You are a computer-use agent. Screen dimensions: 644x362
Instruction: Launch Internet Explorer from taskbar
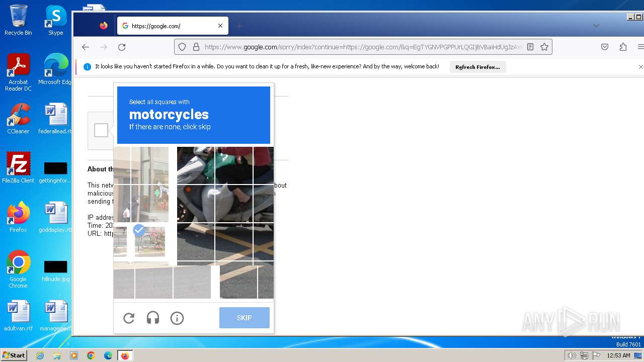point(40,355)
